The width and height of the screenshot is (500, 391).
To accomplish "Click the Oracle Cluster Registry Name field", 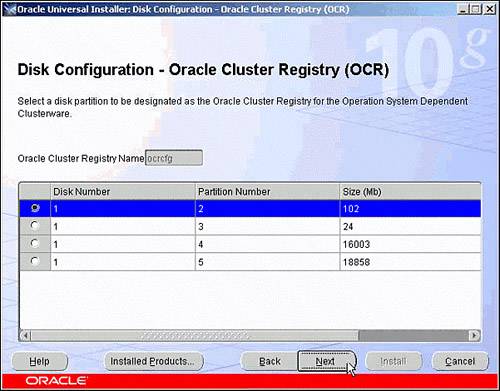I will tap(174, 158).
